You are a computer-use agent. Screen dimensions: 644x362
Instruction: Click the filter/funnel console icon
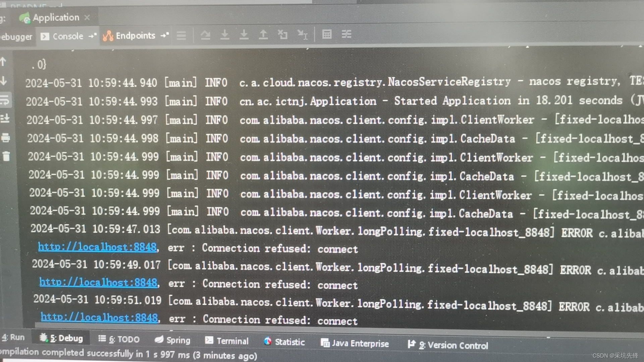[347, 35]
